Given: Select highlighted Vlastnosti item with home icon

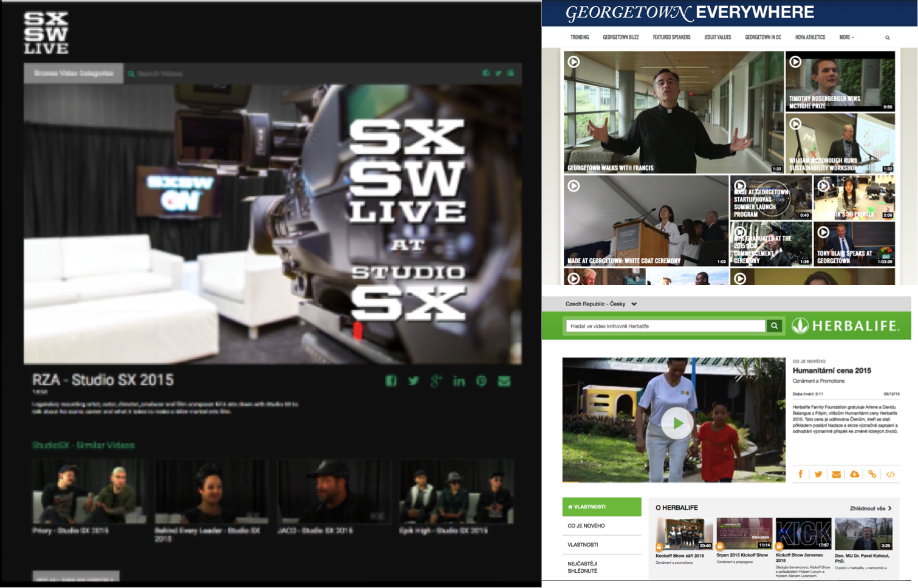Looking at the screenshot, I should [x=601, y=507].
